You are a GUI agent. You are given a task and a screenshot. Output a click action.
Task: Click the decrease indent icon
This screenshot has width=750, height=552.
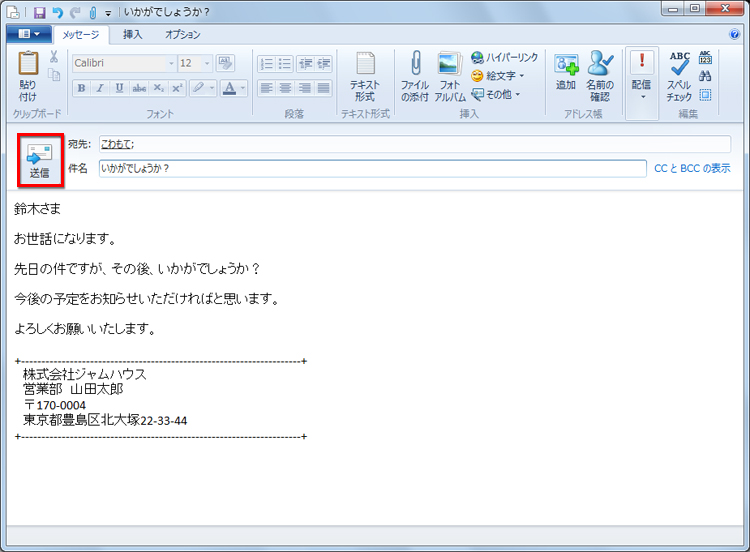click(305, 64)
